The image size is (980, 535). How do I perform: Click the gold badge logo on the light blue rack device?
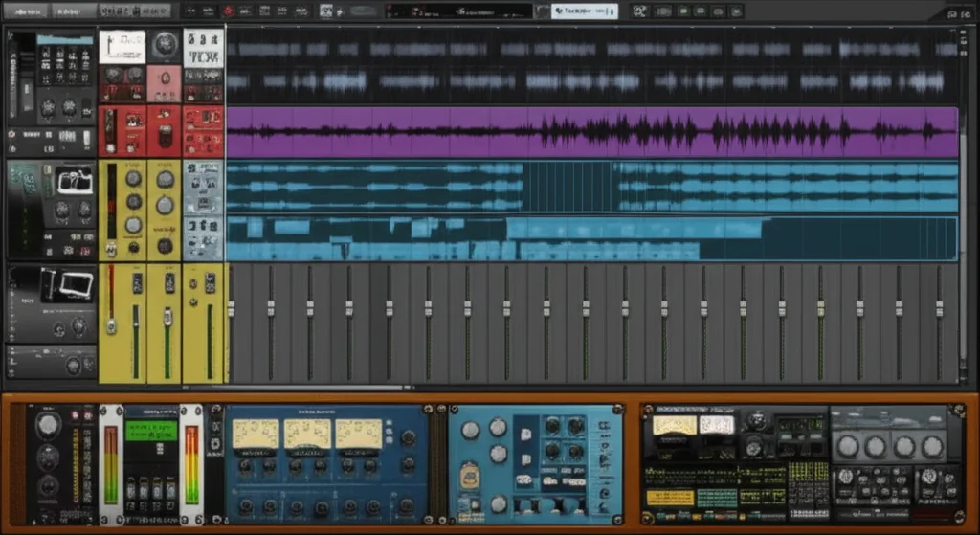coord(470,478)
